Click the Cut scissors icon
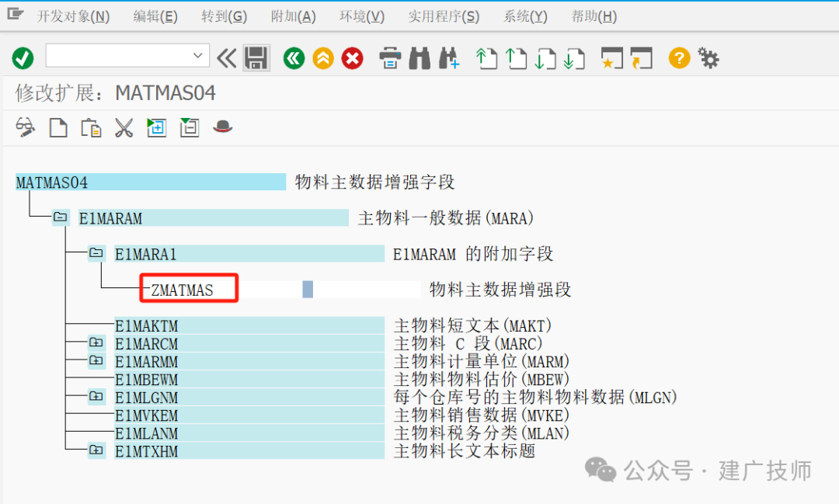The height and width of the screenshot is (504, 839). pyautogui.click(x=124, y=127)
